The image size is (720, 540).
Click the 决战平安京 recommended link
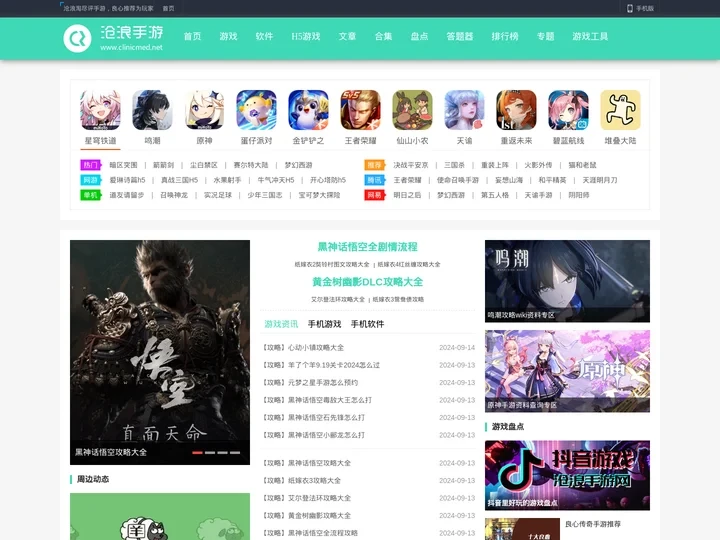point(411,165)
